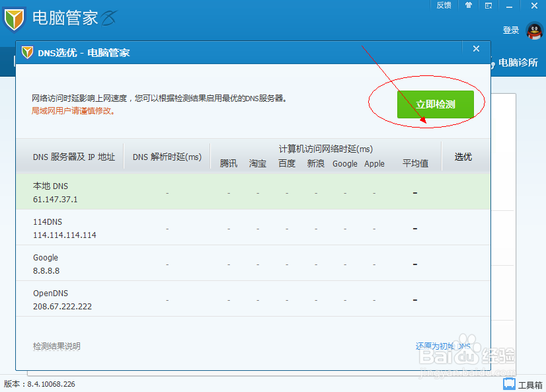Click the version text 8.4.10068.226
The width and height of the screenshot is (546, 392).
pyautogui.click(x=51, y=384)
